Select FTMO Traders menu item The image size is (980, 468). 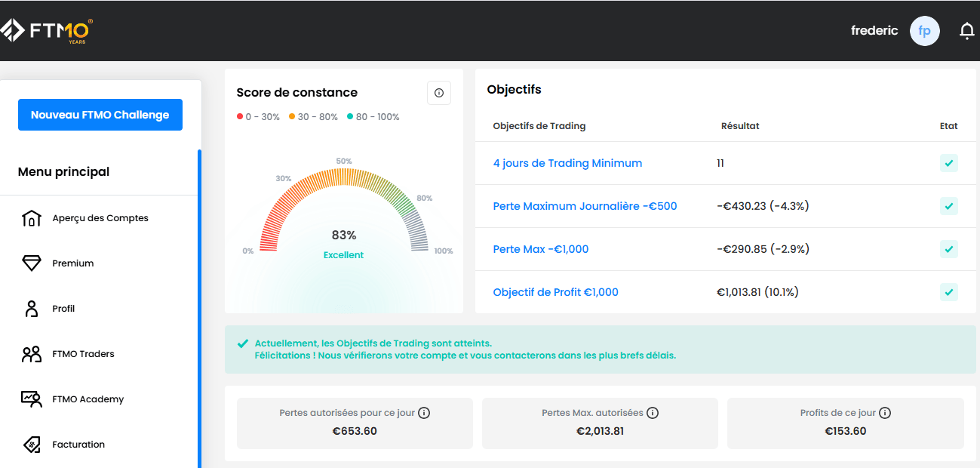point(83,354)
